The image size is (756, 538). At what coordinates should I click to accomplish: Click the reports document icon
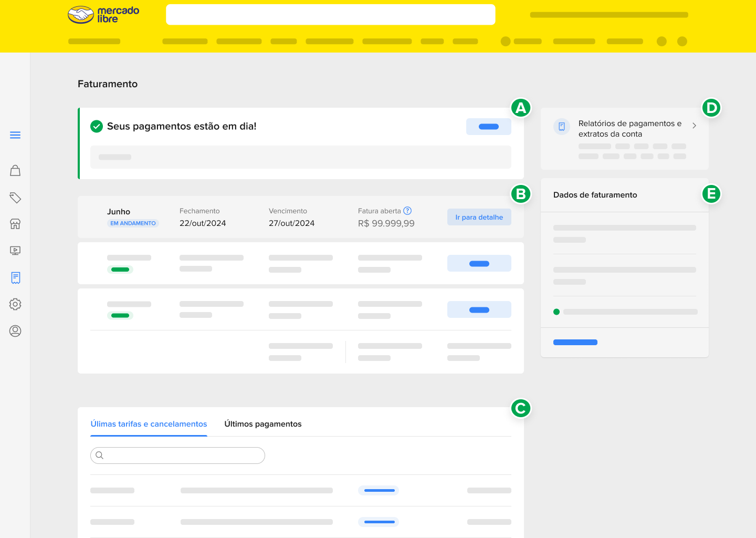point(562,127)
